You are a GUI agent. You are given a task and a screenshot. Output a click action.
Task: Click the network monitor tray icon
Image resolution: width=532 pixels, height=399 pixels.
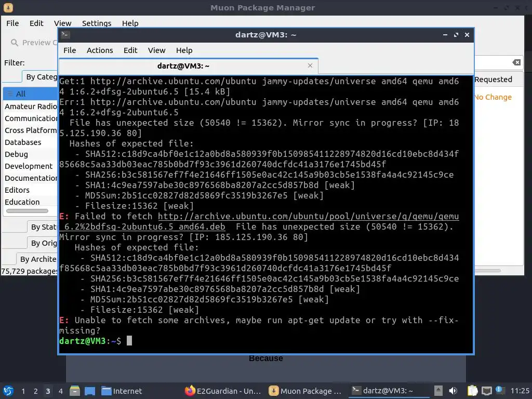[x=487, y=391]
